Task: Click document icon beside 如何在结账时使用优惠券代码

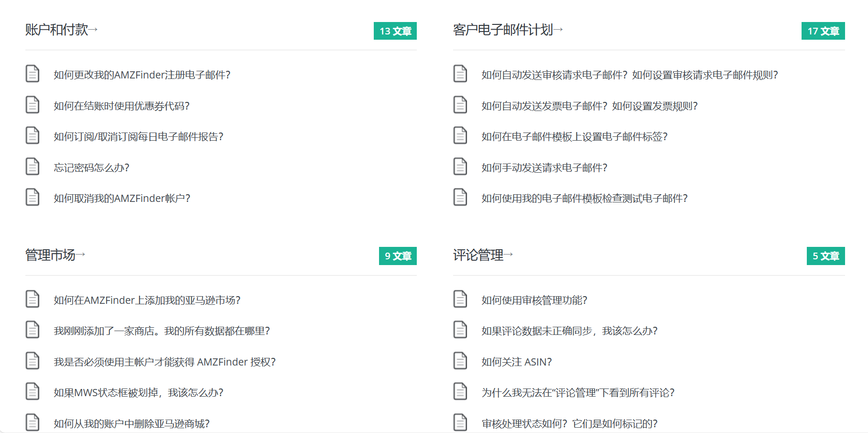Action: [x=33, y=105]
